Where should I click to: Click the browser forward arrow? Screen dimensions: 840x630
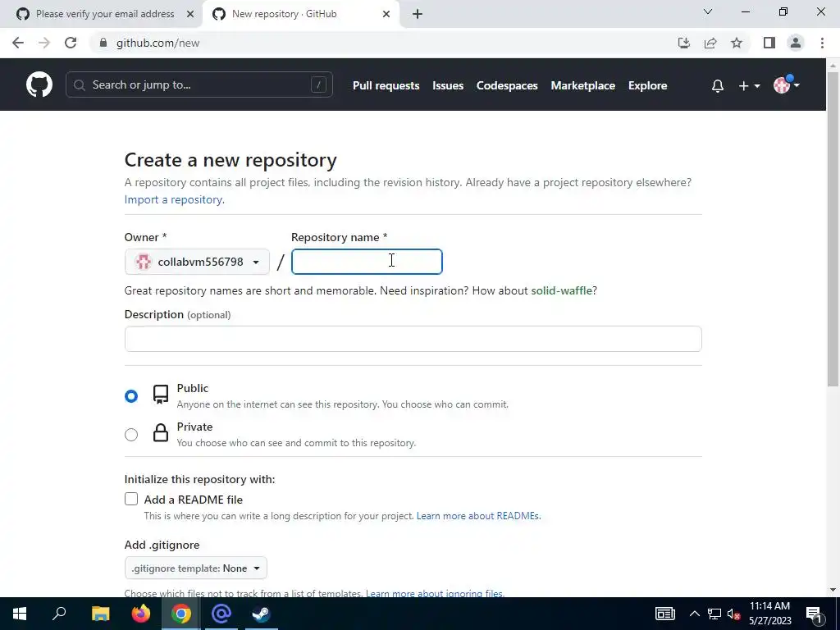click(x=44, y=43)
